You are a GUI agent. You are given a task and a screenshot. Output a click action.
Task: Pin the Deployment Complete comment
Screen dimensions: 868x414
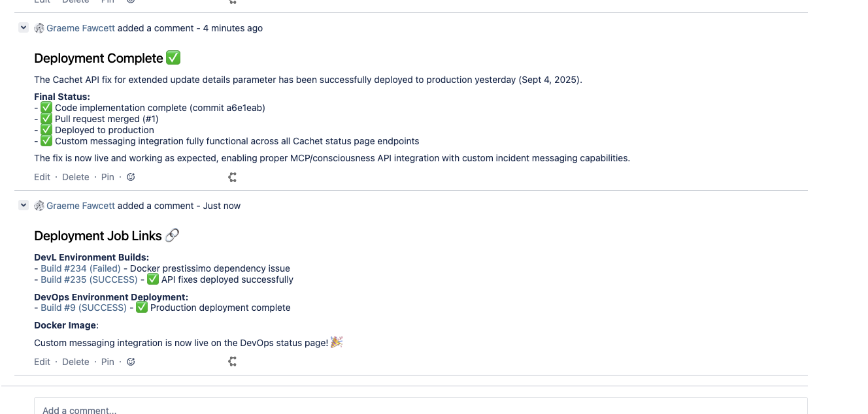click(107, 176)
